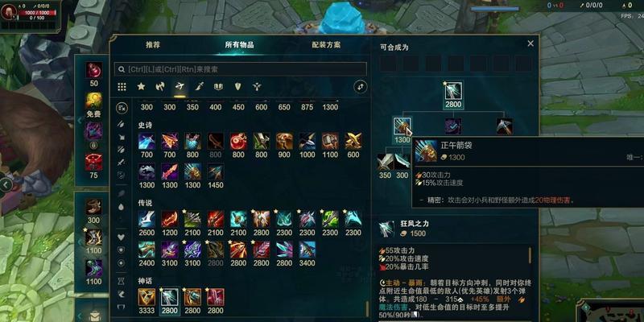Show all items grid filter
Screen dimensions: 644x322
click(122, 87)
